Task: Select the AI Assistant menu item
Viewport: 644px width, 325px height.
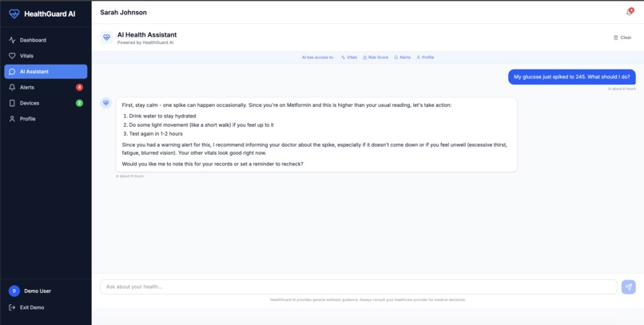Action: [46, 71]
